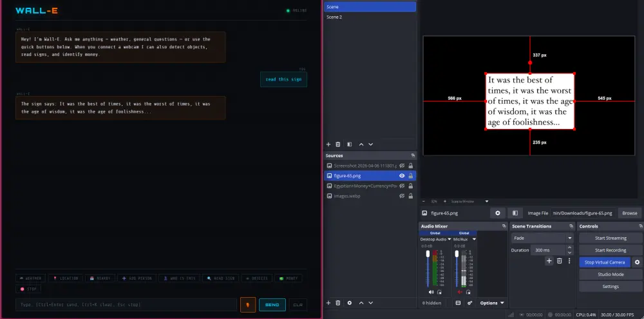Remove transition with the trash icon

[x=559, y=261]
